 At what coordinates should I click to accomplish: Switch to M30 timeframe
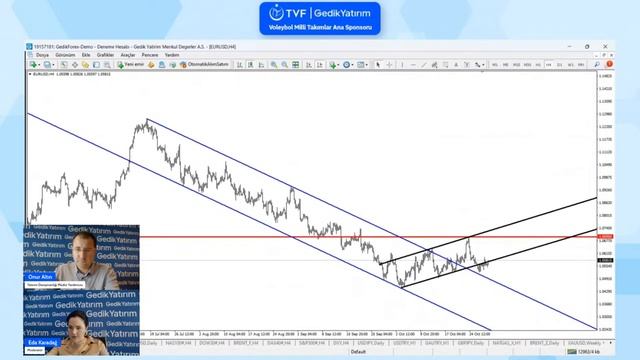pos(527,64)
